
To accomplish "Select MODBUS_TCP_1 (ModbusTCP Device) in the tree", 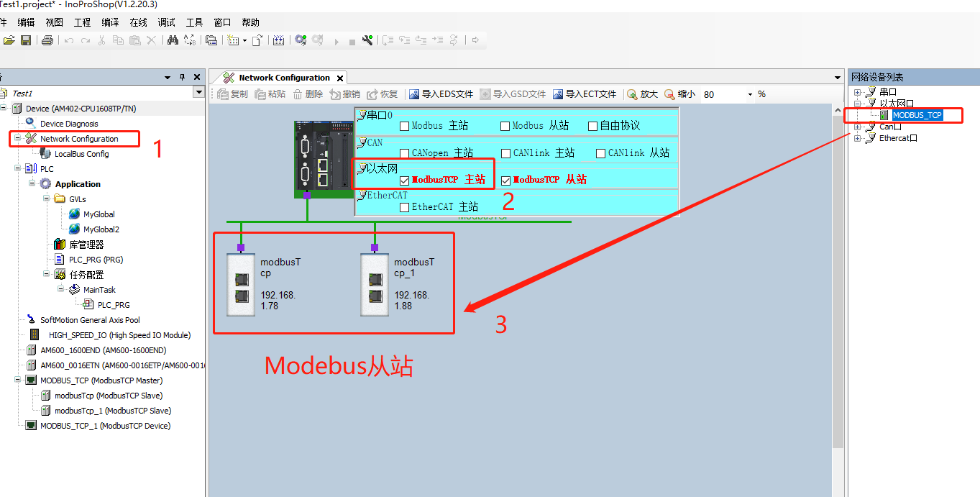I will [105, 426].
